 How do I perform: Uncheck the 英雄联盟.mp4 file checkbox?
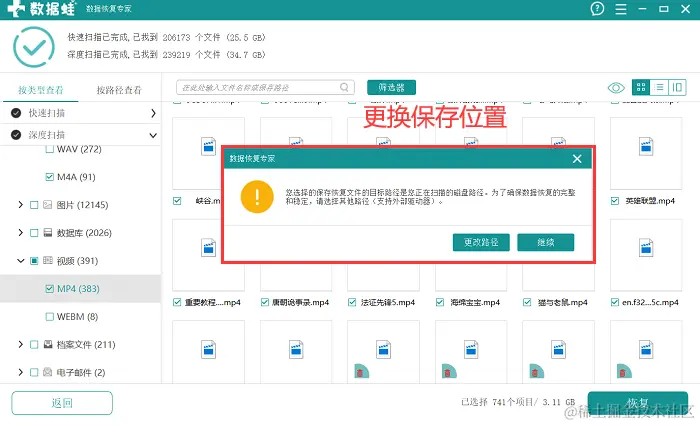pyautogui.click(x=615, y=201)
